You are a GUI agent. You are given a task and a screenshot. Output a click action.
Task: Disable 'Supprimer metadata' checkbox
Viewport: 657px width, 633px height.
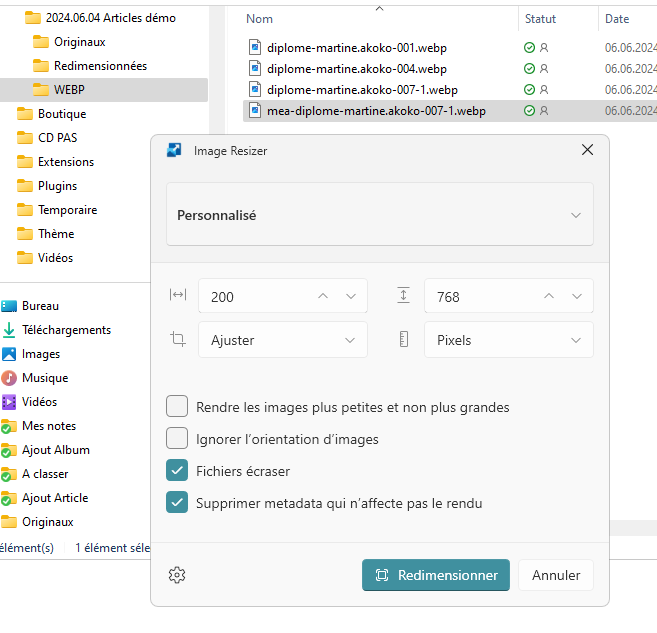pyautogui.click(x=177, y=503)
